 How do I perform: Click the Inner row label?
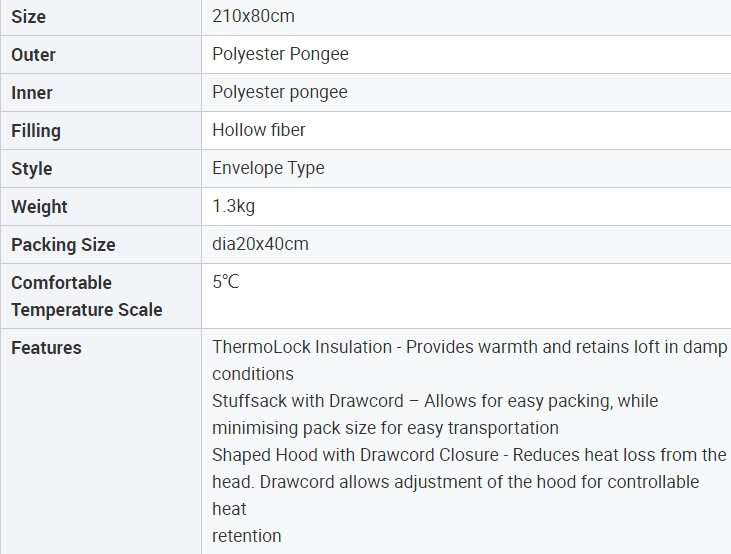(32, 93)
